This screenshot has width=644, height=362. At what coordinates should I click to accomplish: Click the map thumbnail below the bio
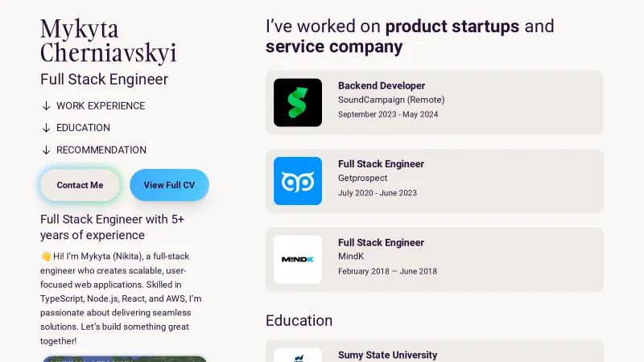[125, 359]
